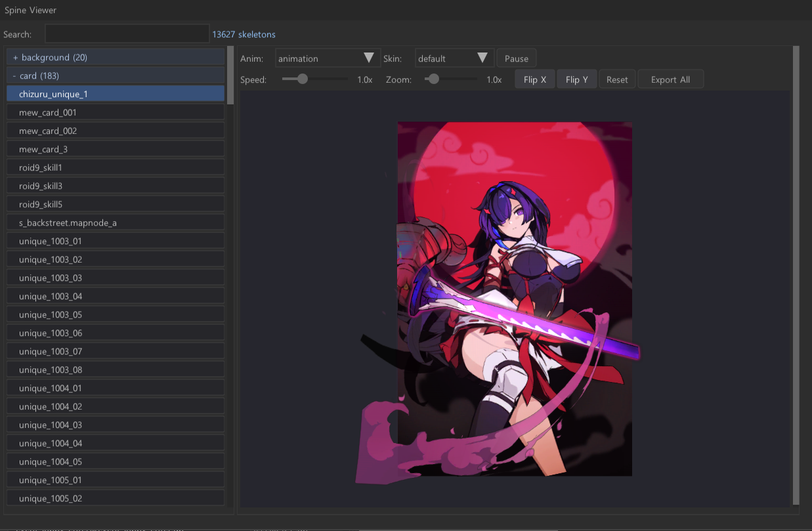812x531 pixels.
Task: Select chizuru_unique_1 skeleton
Action: coord(116,94)
